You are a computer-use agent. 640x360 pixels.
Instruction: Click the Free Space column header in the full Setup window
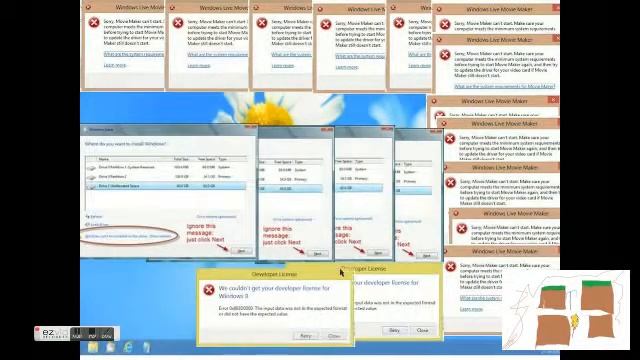click(x=207, y=159)
